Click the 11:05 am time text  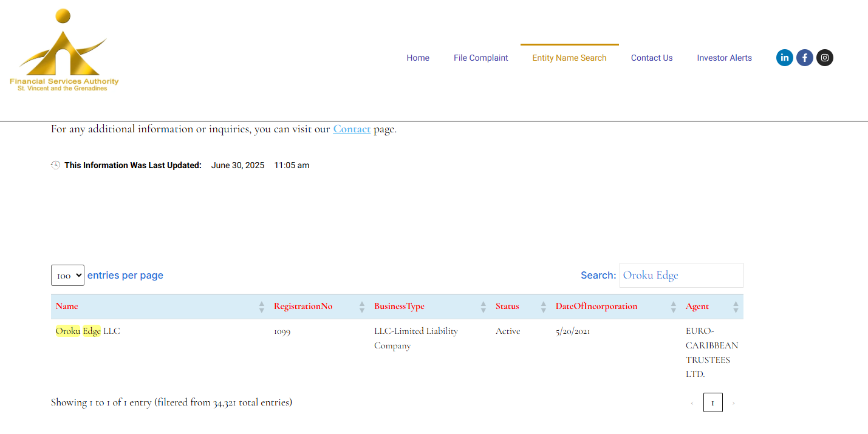coord(292,165)
